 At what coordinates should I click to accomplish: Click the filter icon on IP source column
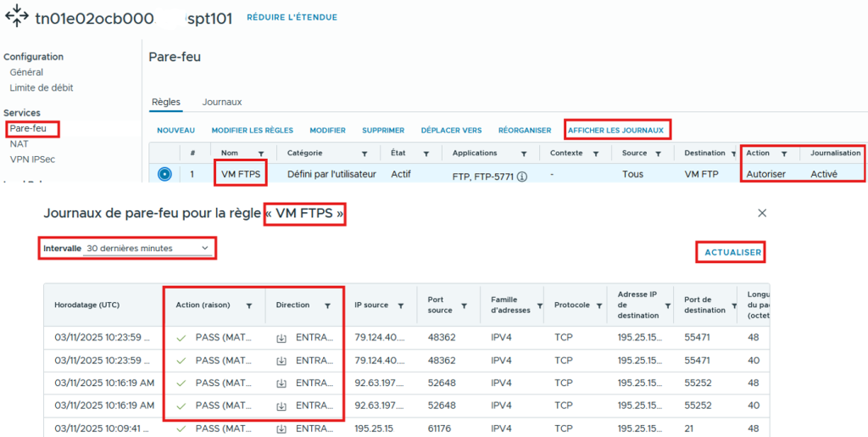coord(400,305)
